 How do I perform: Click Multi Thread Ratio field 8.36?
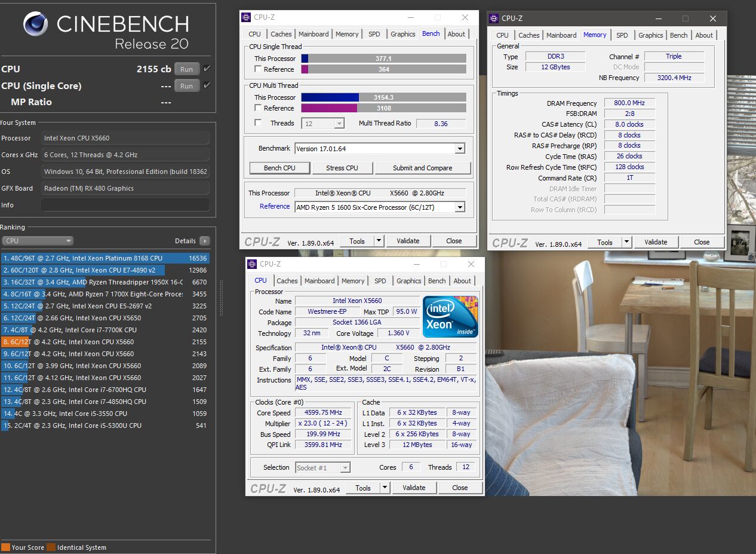pos(441,124)
